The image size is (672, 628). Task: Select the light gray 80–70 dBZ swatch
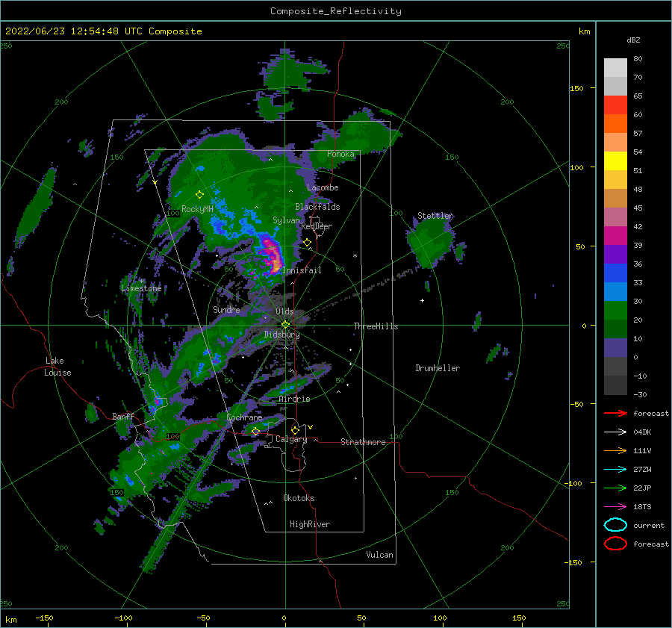pyautogui.click(x=615, y=68)
